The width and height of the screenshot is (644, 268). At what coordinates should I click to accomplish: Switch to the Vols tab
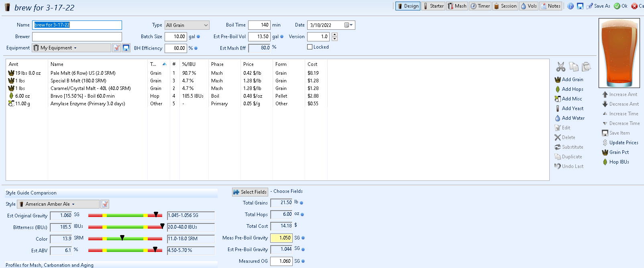[529, 6]
